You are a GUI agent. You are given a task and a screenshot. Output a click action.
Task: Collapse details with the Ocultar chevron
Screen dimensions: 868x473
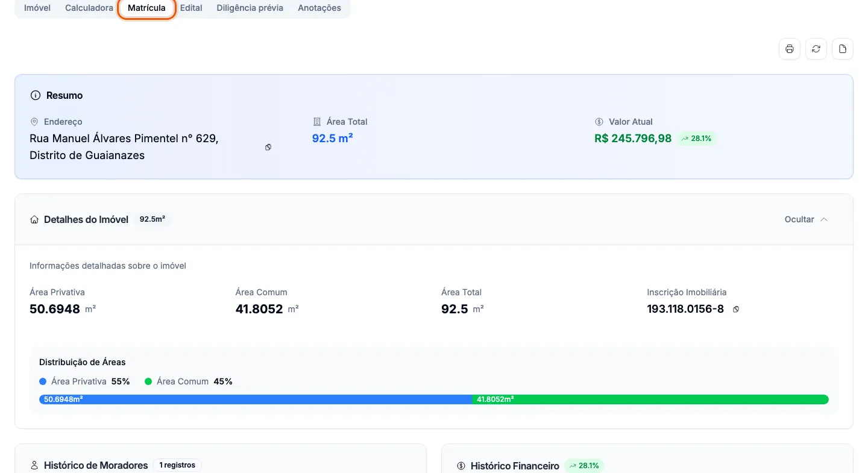(x=824, y=219)
